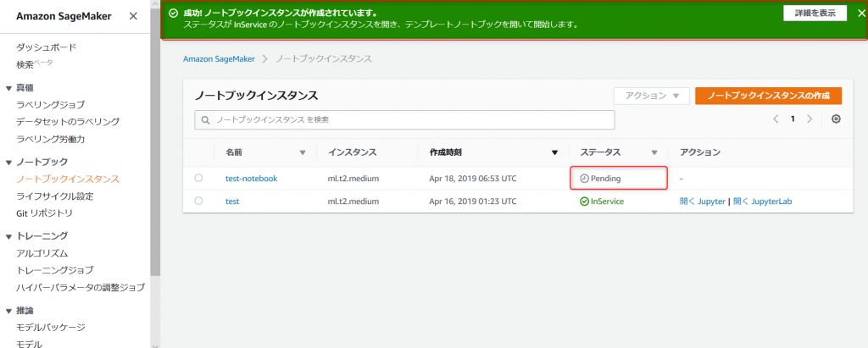Collapse the 推論 section

pos(8,311)
